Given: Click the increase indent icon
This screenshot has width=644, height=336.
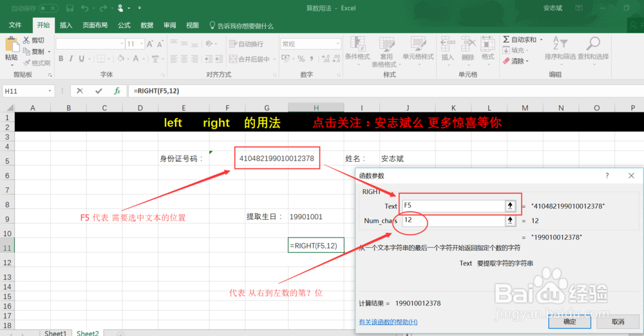Looking at the screenshot, I should tap(219, 59).
